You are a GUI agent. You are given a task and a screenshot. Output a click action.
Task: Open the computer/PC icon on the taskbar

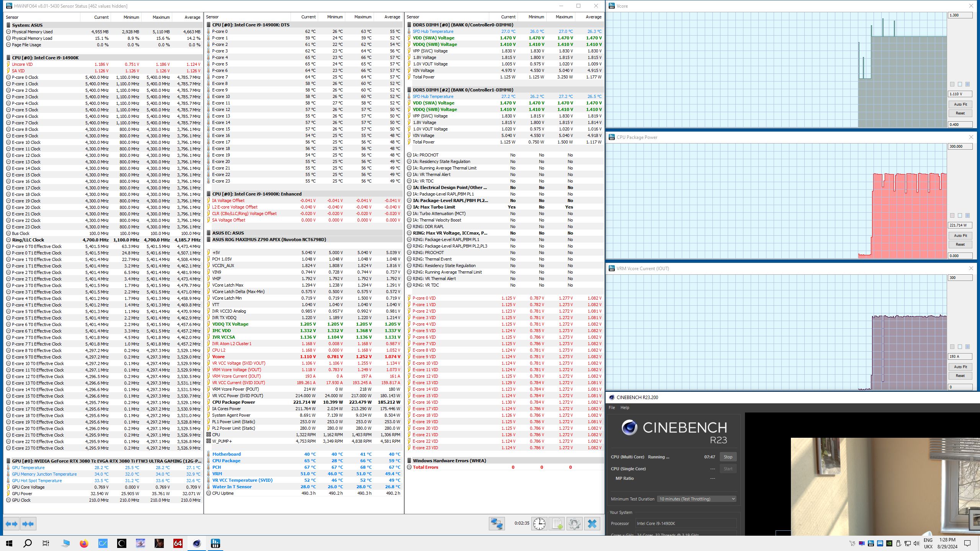(x=65, y=543)
